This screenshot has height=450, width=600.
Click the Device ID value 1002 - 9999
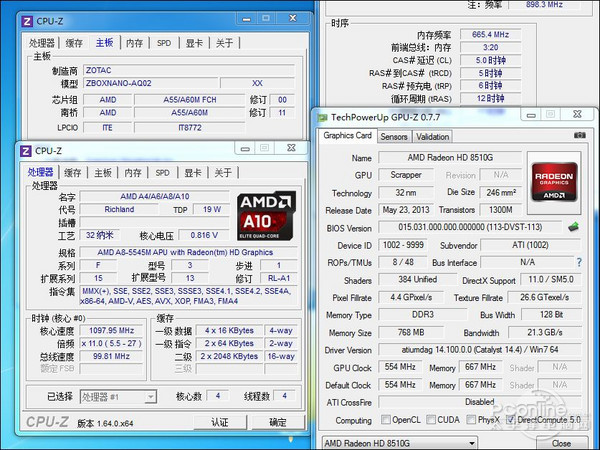coord(403,245)
